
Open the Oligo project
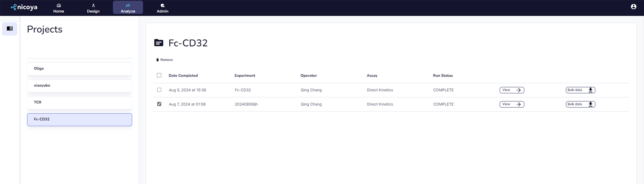pos(79,69)
